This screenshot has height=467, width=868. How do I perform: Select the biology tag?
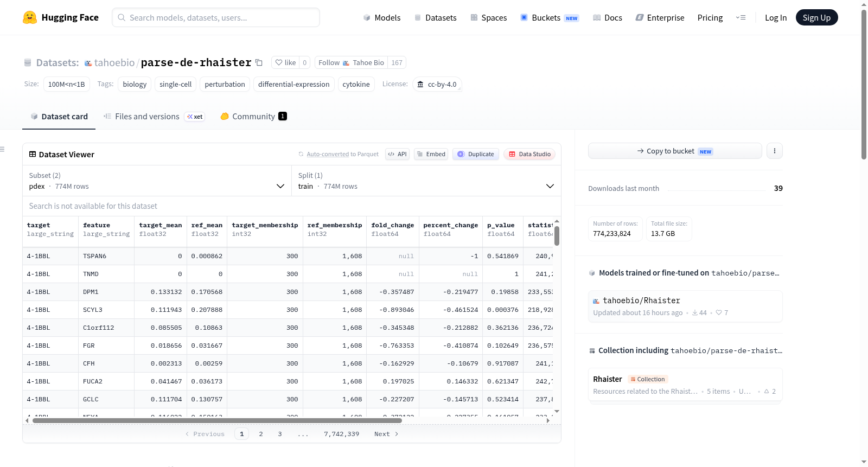click(x=135, y=85)
